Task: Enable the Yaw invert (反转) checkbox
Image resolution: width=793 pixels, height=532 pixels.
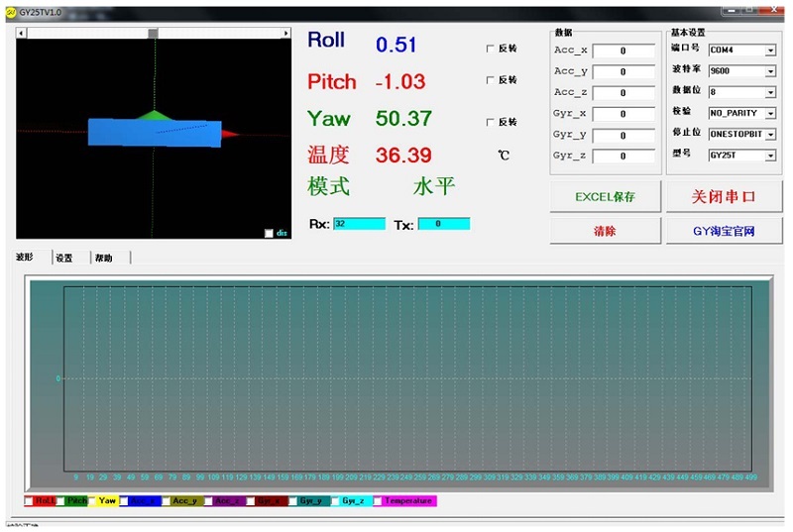Action: pyautogui.click(x=490, y=123)
